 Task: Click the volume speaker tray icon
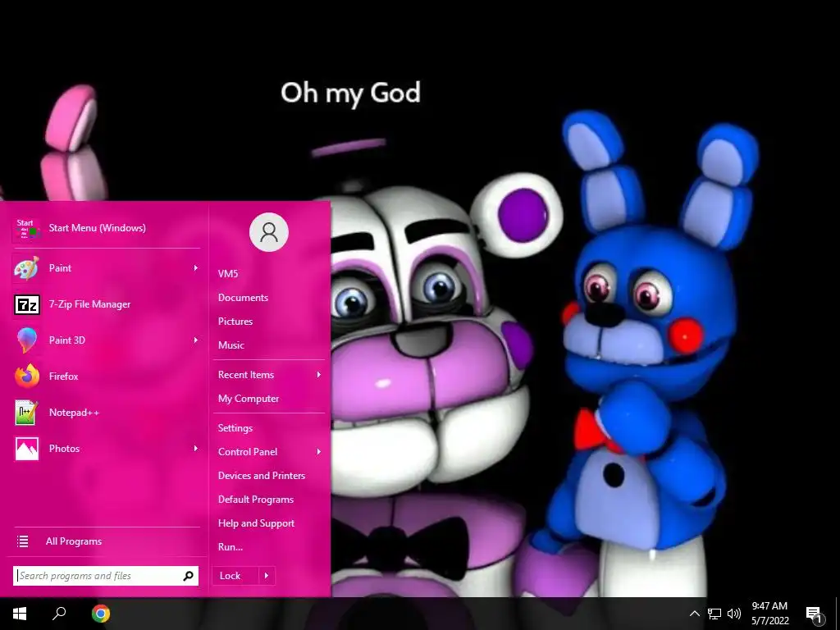pyautogui.click(x=734, y=614)
